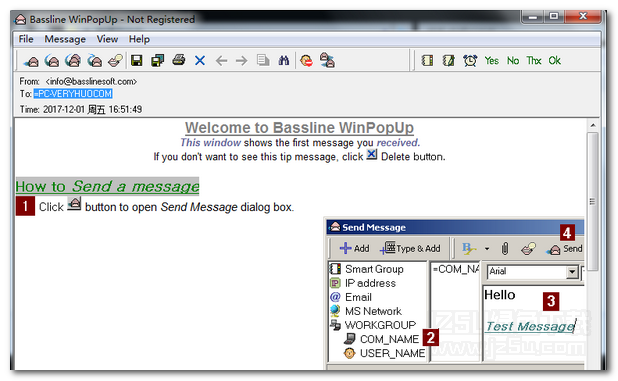This screenshot has height=381, width=618.
Task: Open the View menu
Action: click(x=107, y=39)
